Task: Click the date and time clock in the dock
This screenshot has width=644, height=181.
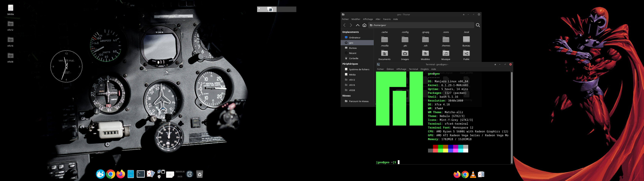Action: pyautogui.click(x=180, y=174)
